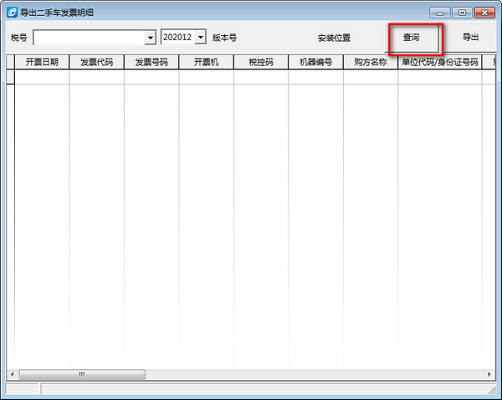This screenshot has height=400, width=502.
Task: Click the application icon in title bar
Action: [x=12, y=13]
